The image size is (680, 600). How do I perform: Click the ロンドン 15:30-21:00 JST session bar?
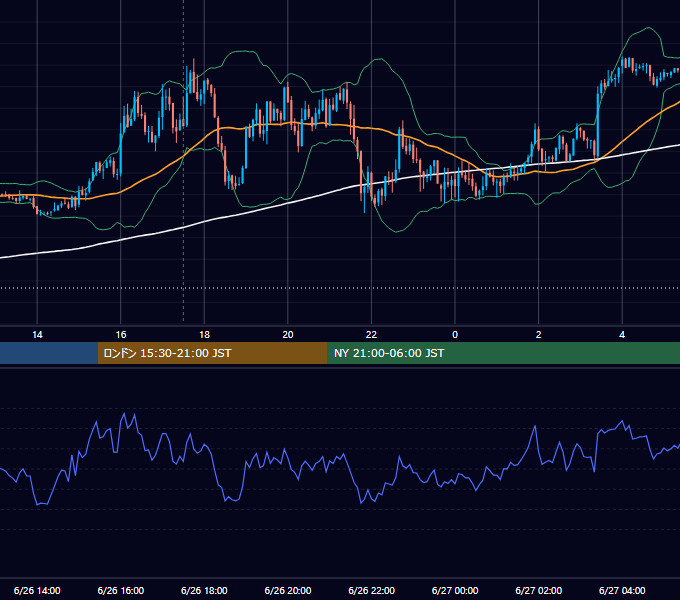[x=212, y=353]
